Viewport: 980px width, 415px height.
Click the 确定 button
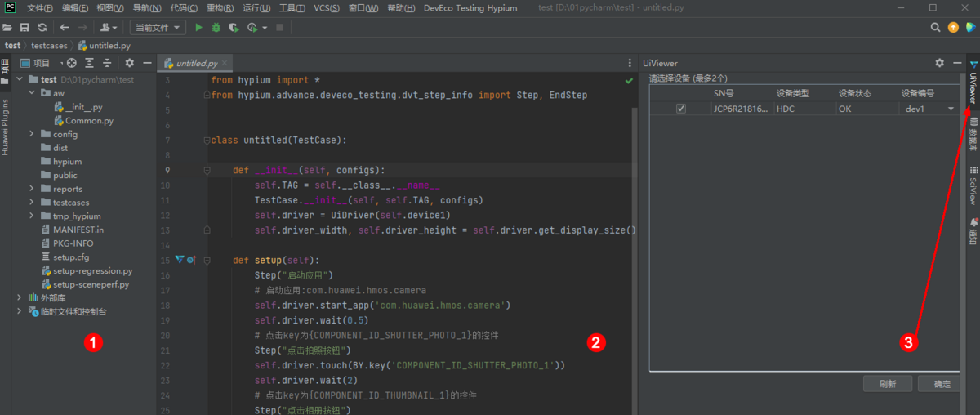click(942, 384)
